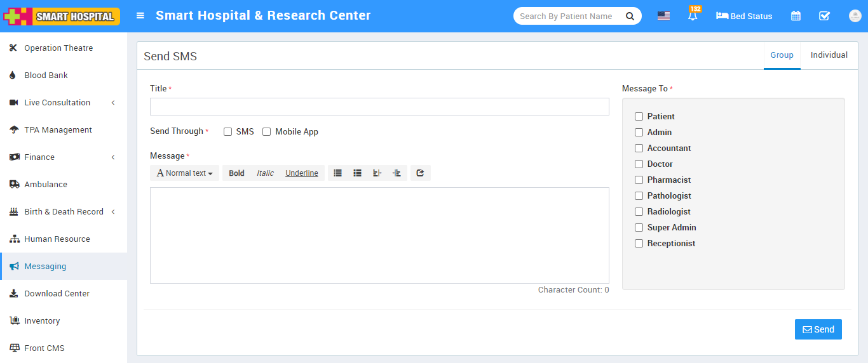Toggle the hamburger sidebar menu icon

coord(140,16)
